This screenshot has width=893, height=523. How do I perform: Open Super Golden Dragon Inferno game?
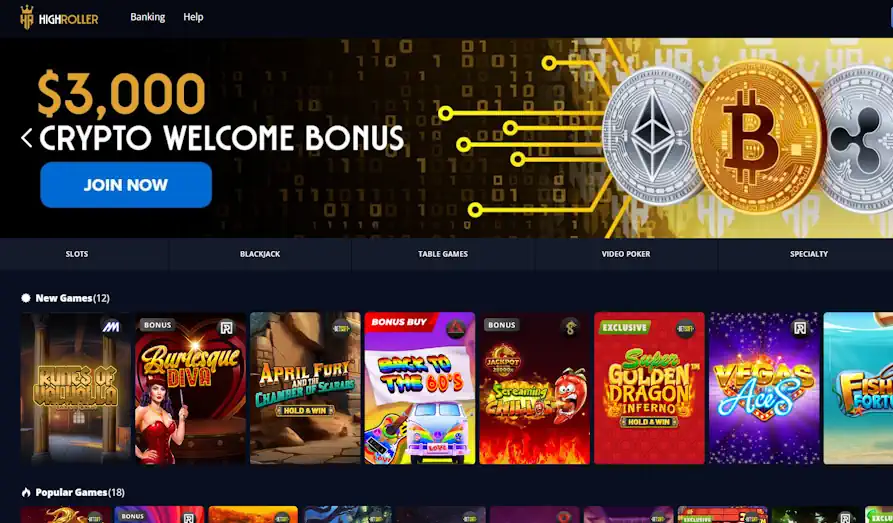(x=649, y=388)
